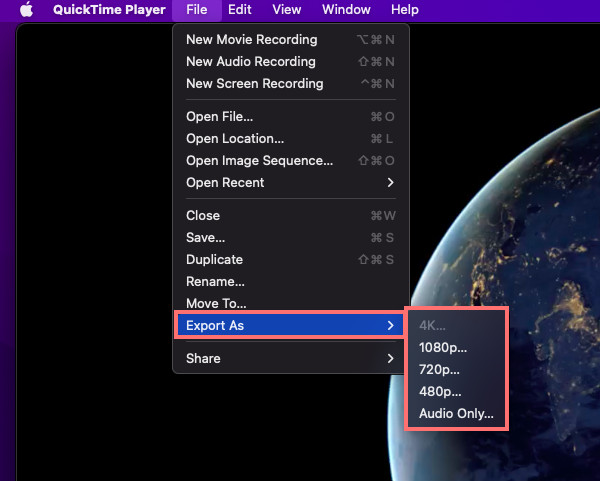Choose Move To... entry

point(291,303)
